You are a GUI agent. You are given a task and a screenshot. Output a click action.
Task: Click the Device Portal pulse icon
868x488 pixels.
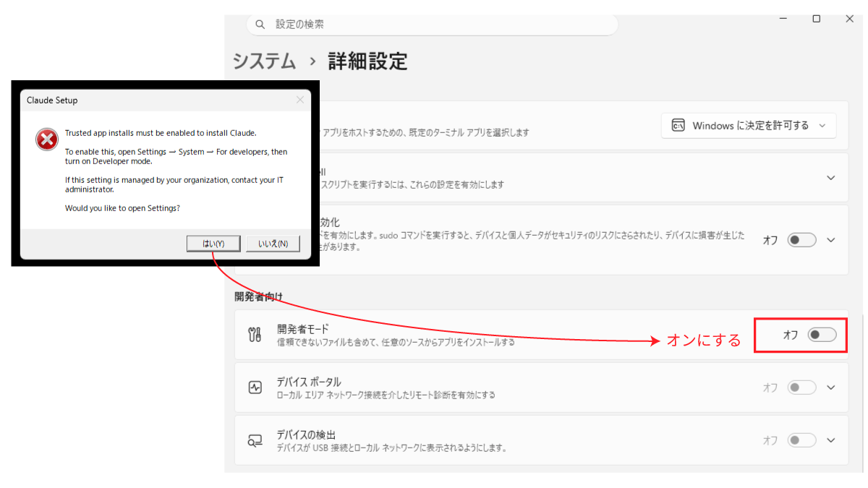tap(255, 388)
